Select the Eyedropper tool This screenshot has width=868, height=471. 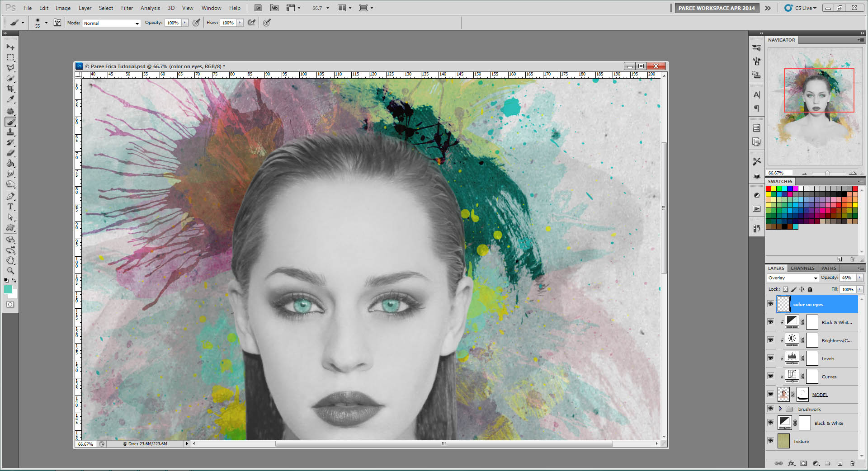[x=10, y=99]
